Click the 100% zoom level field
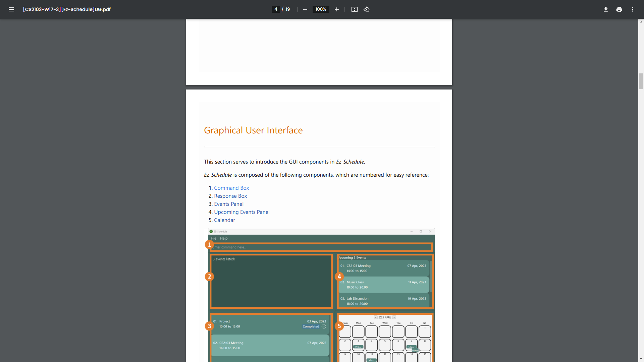 coord(321,9)
